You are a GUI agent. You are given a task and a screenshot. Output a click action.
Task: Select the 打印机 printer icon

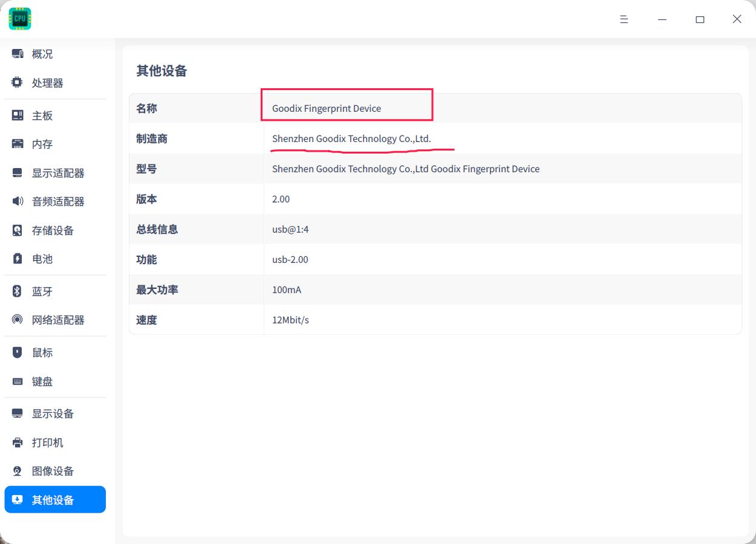coord(18,442)
